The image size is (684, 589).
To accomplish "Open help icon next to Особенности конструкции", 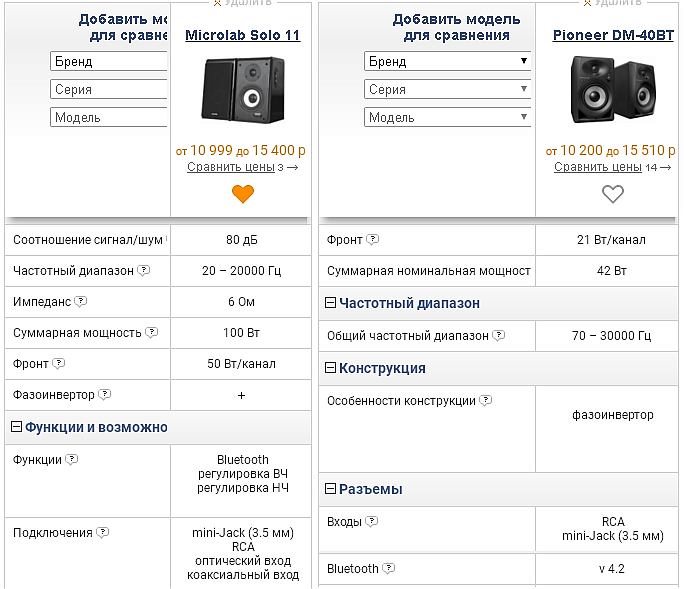I will (486, 401).
